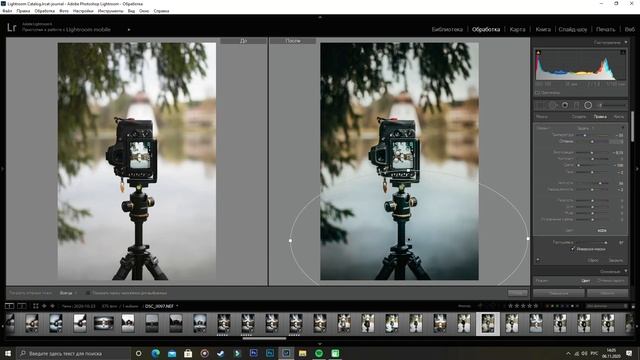Switch to the Библиотека module
This screenshot has width=640, height=360.
point(447,29)
